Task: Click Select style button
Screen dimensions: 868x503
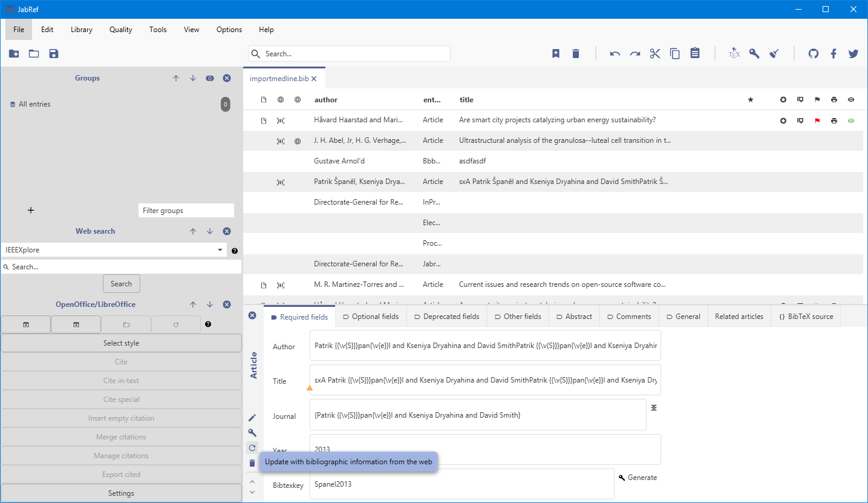Action: tap(121, 343)
